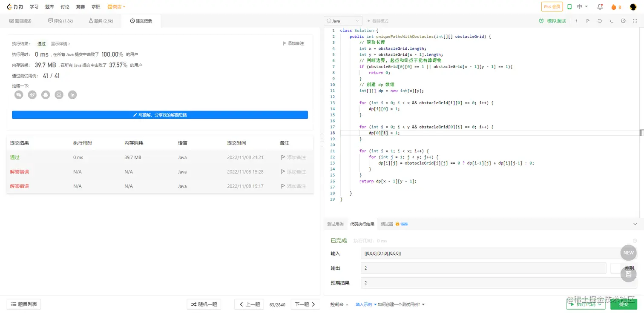The width and height of the screenshot is (644, 313).
Task: Click the 添加备注 flag near 执行结果
Action: 293,43
